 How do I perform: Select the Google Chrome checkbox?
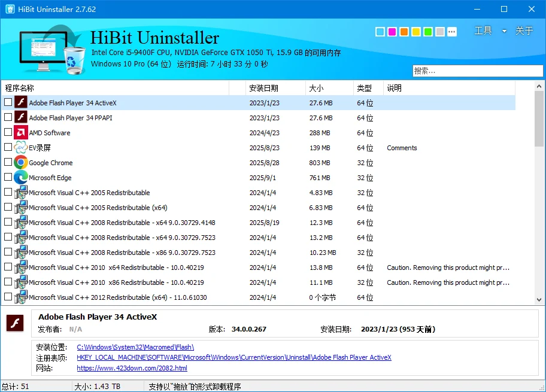pyautogui.click(x=8, y=162)
